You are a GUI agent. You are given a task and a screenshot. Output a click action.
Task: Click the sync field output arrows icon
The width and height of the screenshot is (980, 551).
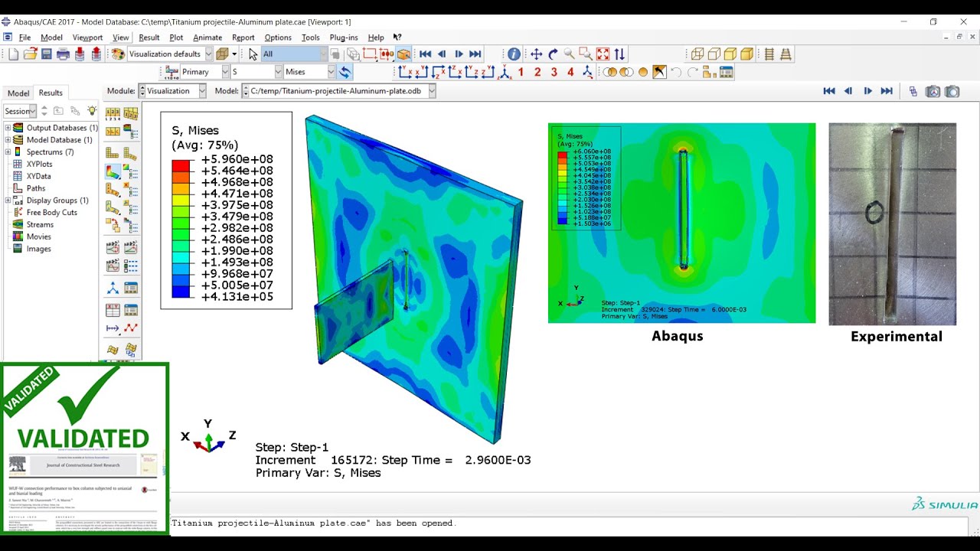coord(345,72)
